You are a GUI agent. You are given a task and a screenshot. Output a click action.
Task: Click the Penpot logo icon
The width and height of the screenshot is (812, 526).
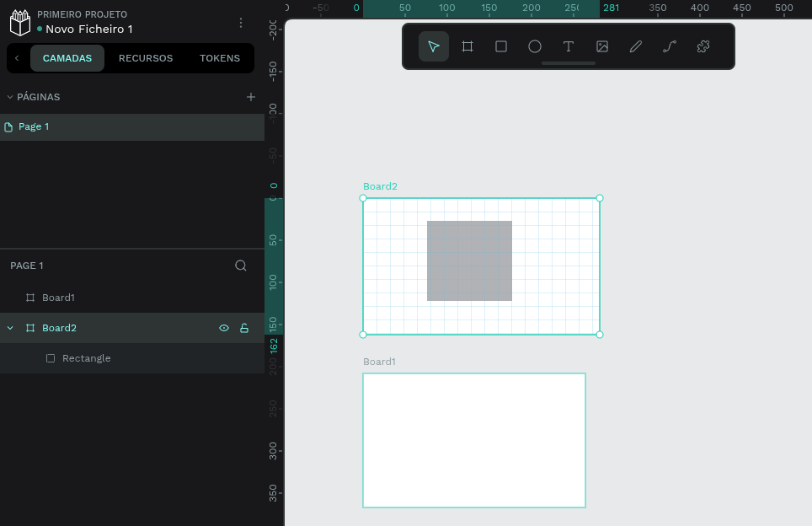pyautogui.click(x=20, y=23)
